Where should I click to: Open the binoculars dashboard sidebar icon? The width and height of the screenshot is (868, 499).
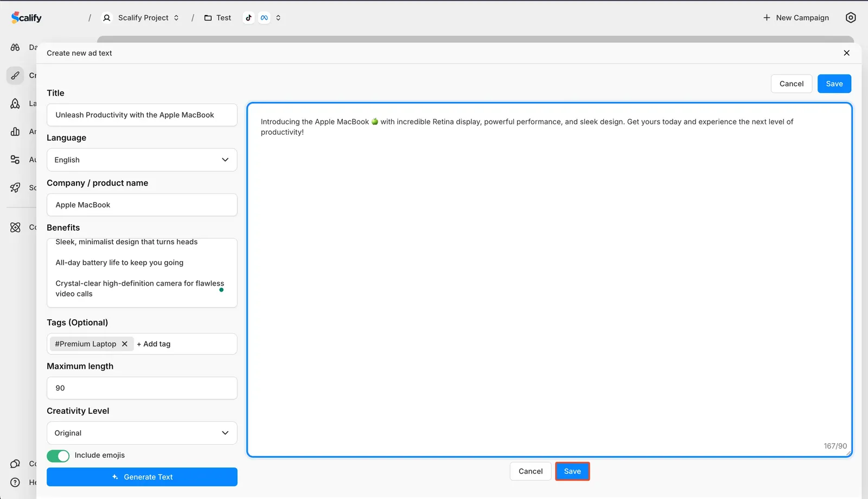(15, 47)
